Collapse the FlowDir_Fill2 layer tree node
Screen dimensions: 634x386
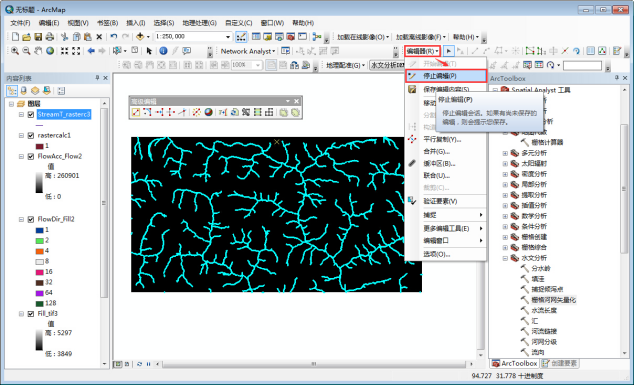pyautogui.click(x=21, y=219)
